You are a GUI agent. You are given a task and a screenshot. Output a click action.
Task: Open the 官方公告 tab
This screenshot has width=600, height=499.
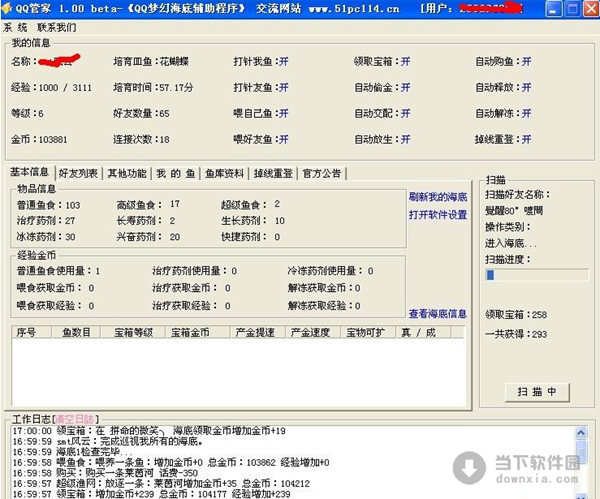pos(322,174)
